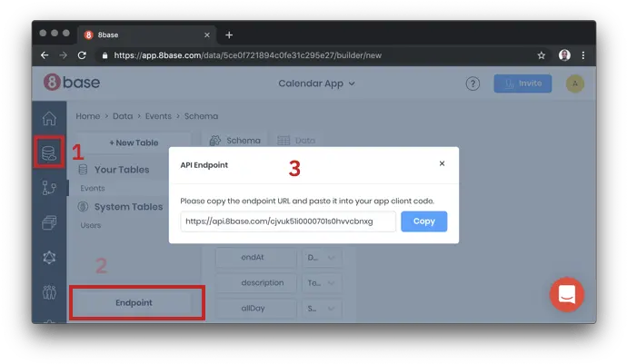Expand the Calendar App workspace dropdown

317,84
